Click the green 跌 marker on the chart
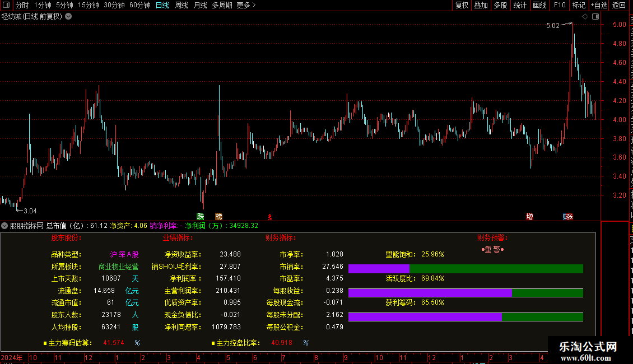Screen dimensions: 633x364 click(201, 217)
